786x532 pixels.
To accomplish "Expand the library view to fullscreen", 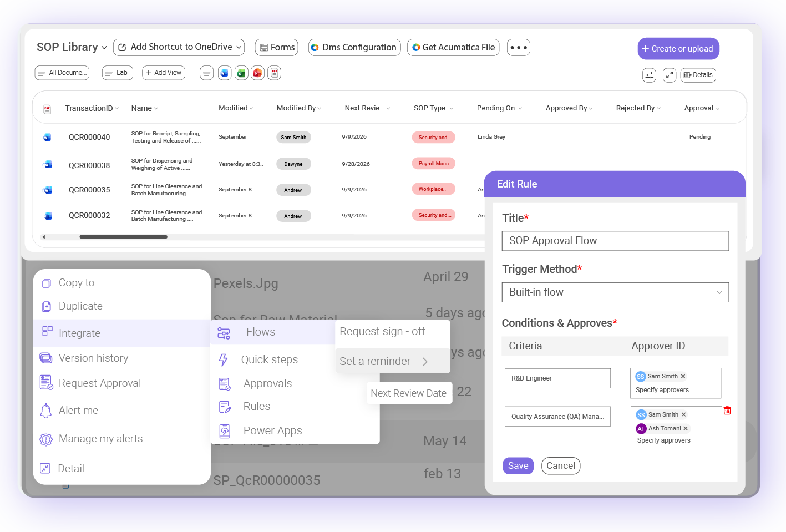I will (x=670, y=75).
